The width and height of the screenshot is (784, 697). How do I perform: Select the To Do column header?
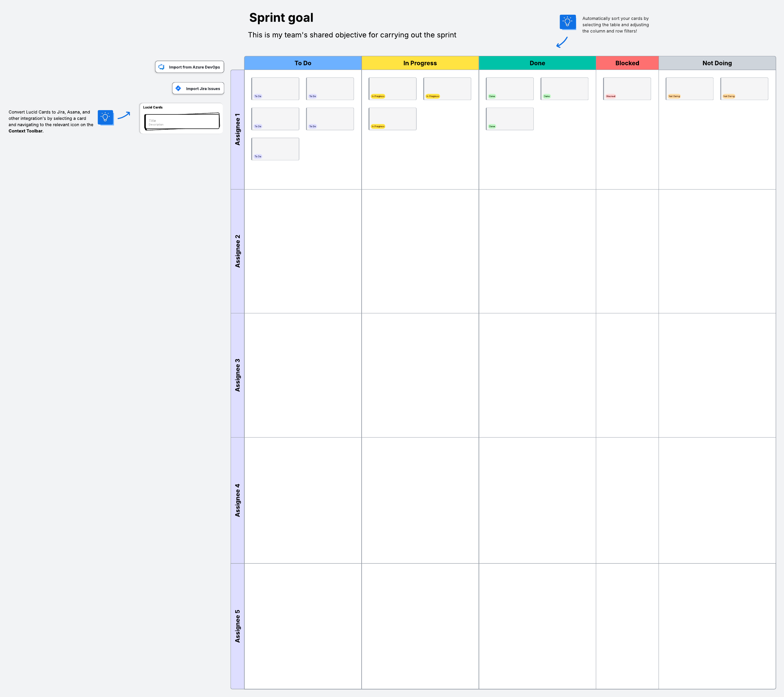pos(302,63)
